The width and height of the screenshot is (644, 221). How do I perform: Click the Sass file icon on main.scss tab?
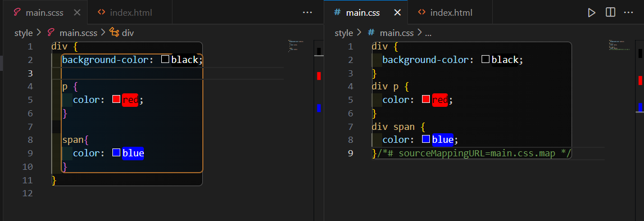pos(17,12)
